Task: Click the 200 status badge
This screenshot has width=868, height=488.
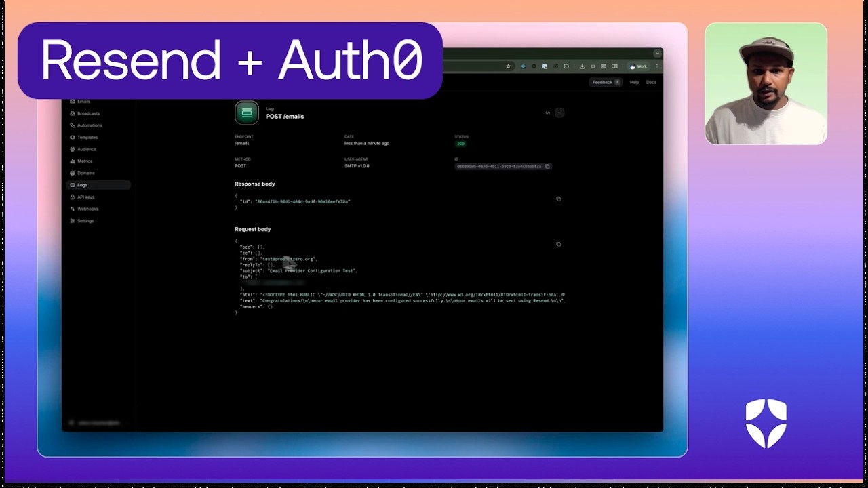Action: tap(460, 144)
